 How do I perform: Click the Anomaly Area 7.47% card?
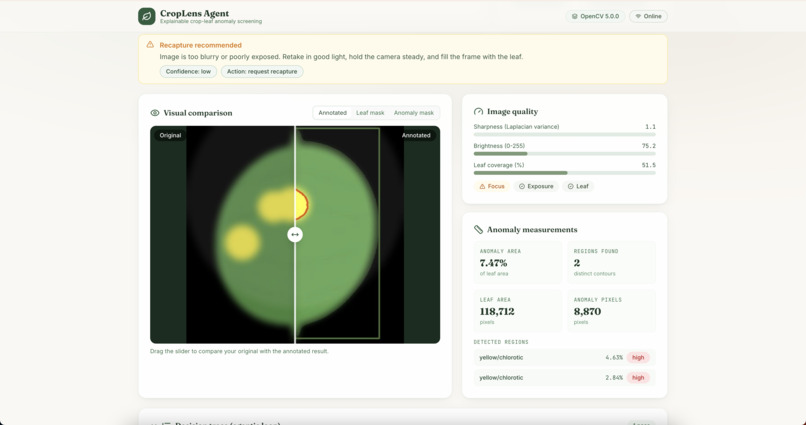click(x=518, y=263)
